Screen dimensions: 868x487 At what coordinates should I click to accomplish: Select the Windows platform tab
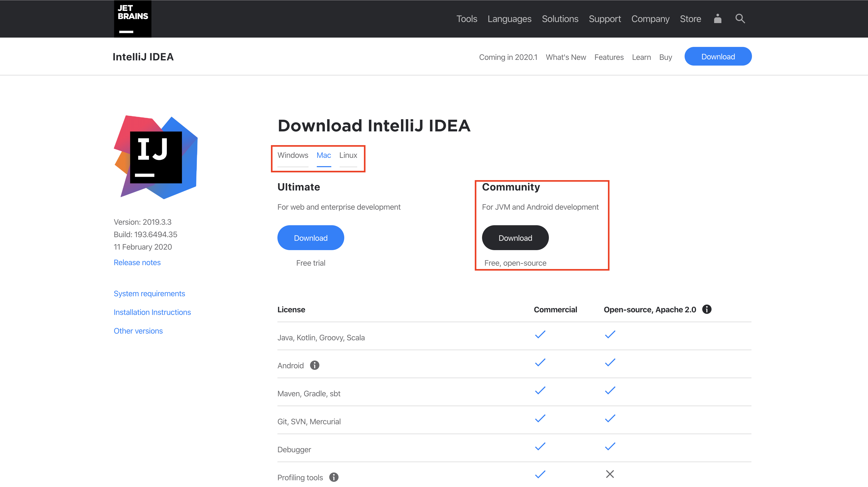[x=293, y=155]
